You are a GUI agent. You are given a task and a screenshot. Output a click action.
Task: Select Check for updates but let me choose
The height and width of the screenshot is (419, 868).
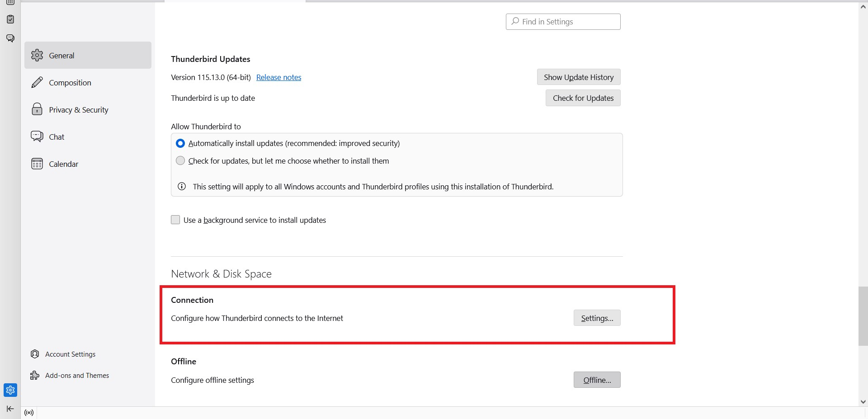point(180,161)
